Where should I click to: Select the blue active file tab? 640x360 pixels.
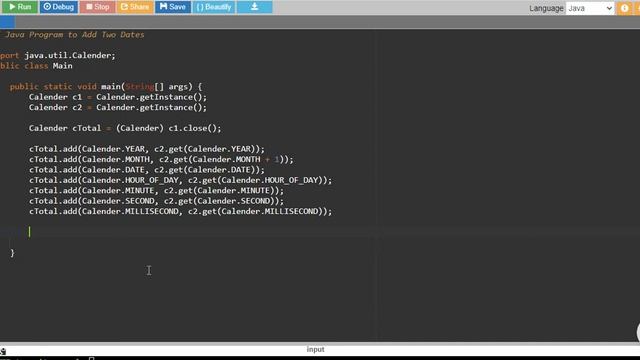pos(7,22)
